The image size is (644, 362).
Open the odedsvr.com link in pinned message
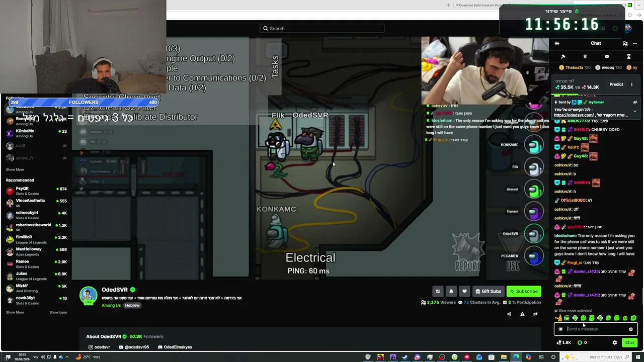click(x=574, y=115)
